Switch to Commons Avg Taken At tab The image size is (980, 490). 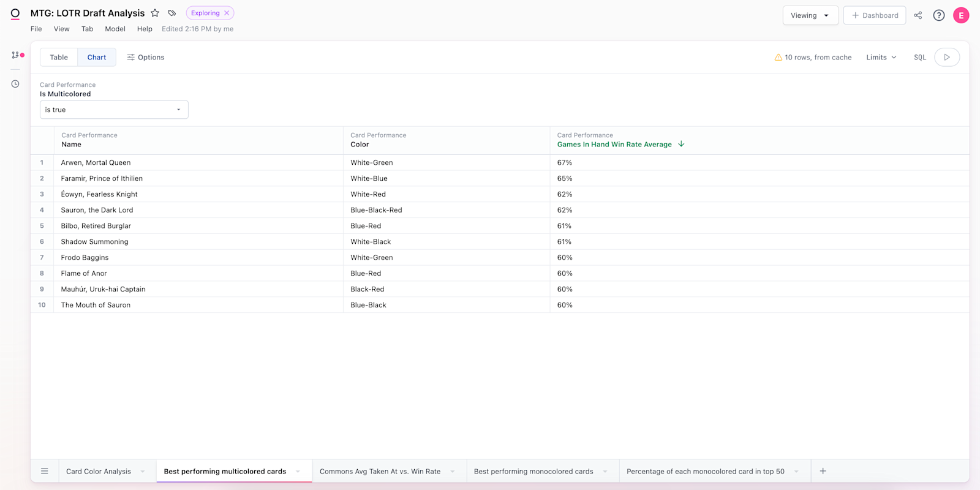[380, 472]
